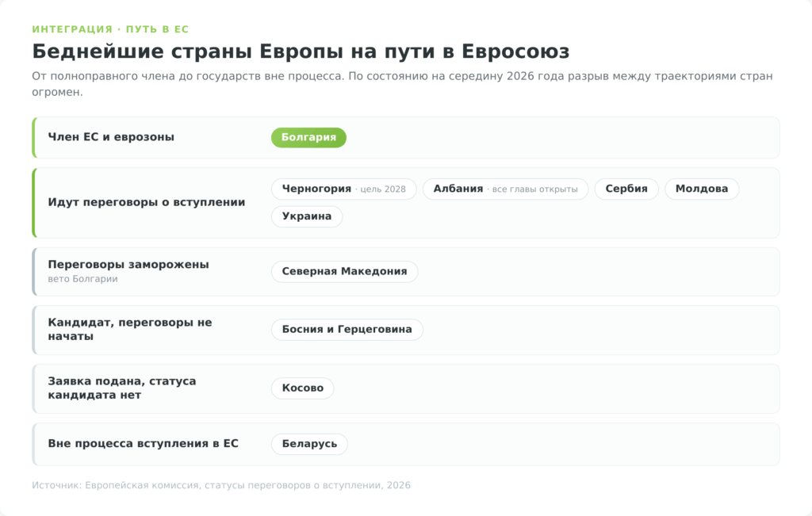Click the Сербия chip
The height and width of the screenshot is (516, 812).
coord(626,189)
